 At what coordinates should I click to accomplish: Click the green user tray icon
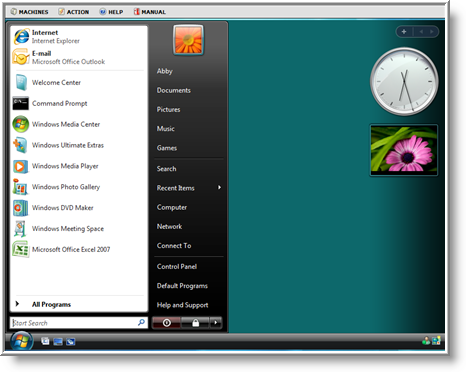(x=426, y=341)
